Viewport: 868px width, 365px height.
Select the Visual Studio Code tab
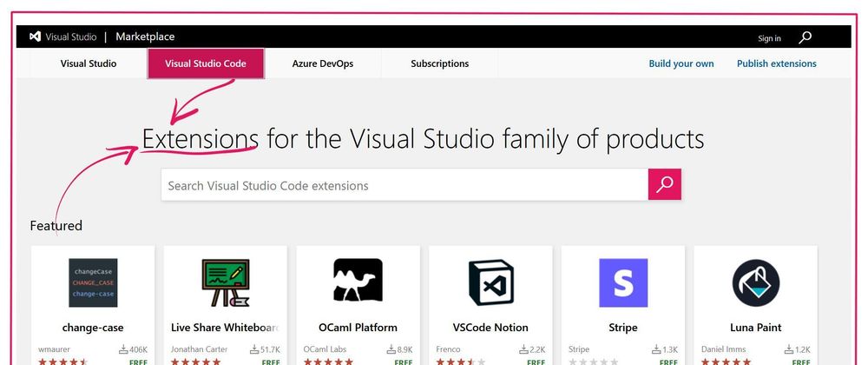[206, 63]
